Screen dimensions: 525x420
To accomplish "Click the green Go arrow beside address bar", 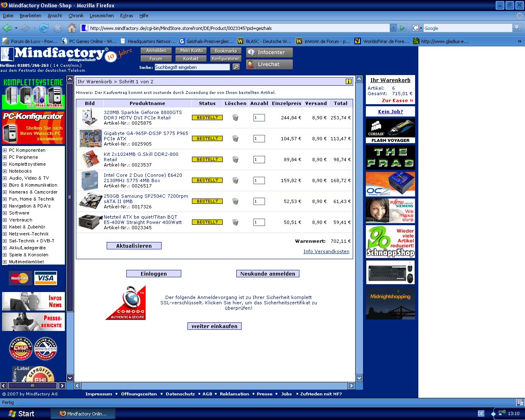I will pyautogui.click(x=402, y=28).
